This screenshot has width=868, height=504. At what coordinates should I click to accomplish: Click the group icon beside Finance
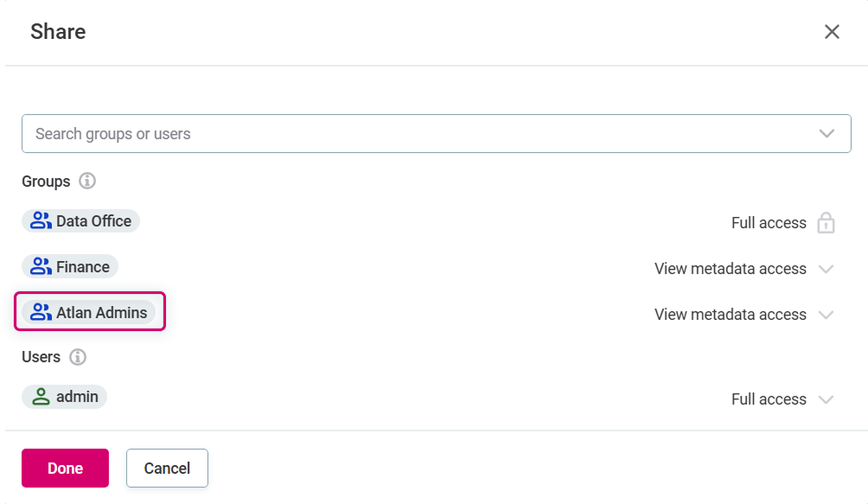click(40, 266)
